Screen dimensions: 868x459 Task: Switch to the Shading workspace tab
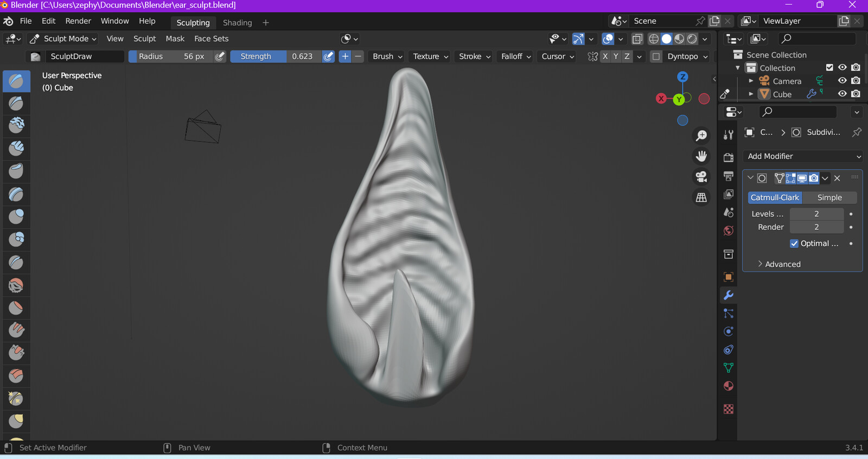[238, 23]
